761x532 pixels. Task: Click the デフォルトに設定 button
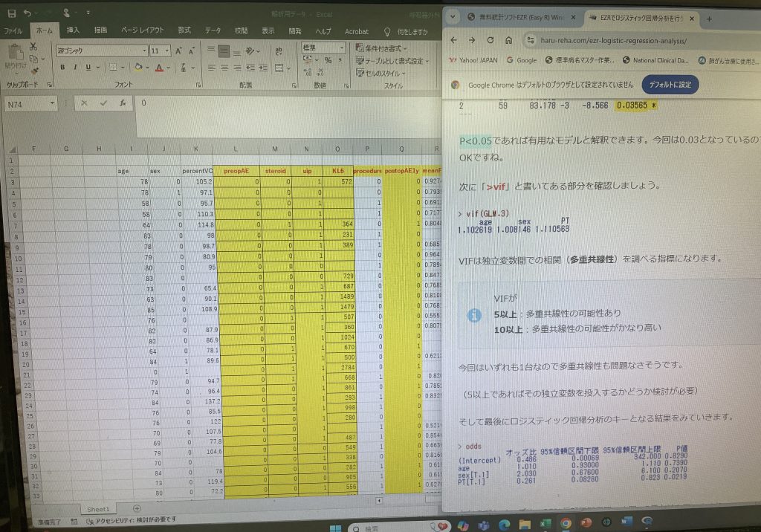pos(670,85)
